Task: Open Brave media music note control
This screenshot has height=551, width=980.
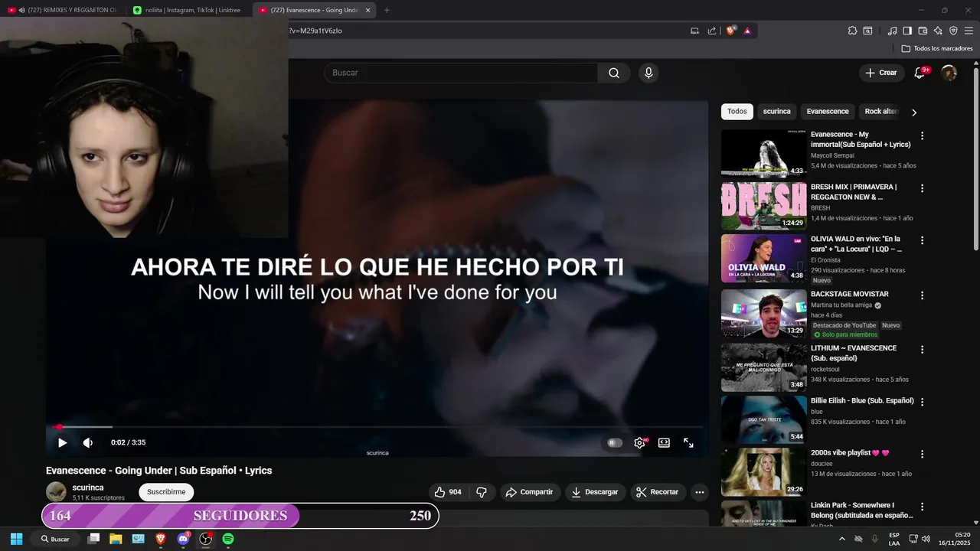Action: (x=892, y=31)
